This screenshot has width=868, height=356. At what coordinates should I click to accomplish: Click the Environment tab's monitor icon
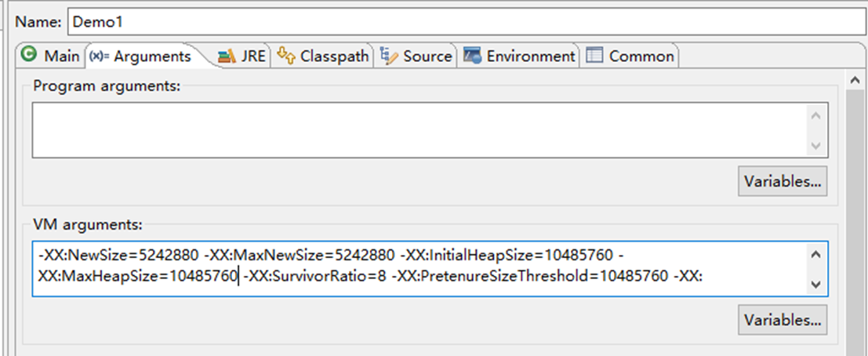pyautogui.click(x=472, y=56)
